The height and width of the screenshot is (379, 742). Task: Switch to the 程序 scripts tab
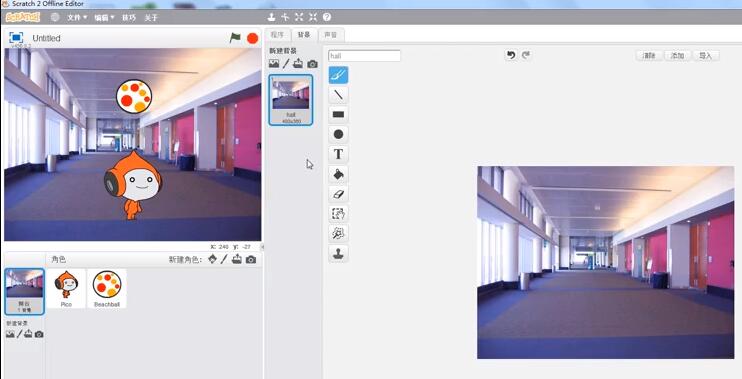point(278,35)
